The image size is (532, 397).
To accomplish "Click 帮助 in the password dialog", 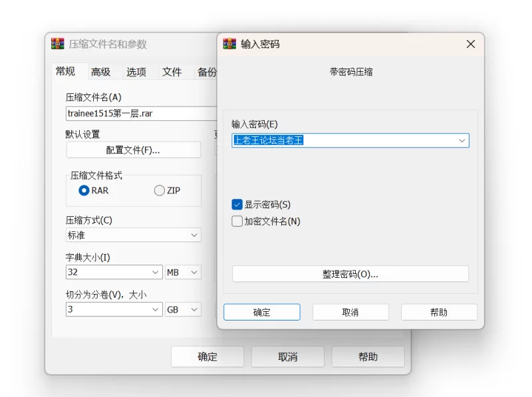I will pos(439,313).
